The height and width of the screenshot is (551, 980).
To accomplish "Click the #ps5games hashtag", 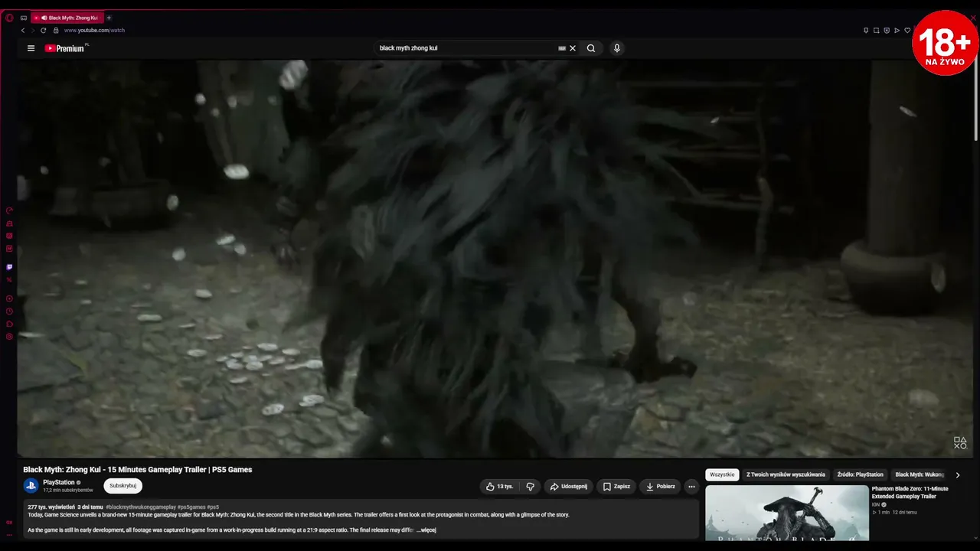I will [x=191, y=507].
